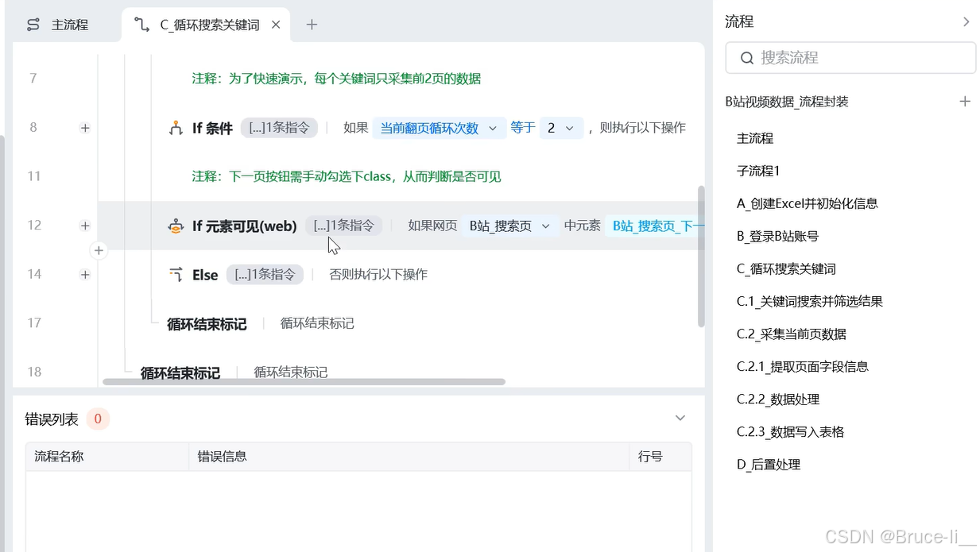Click the error count badge 0

coord(98,419)
